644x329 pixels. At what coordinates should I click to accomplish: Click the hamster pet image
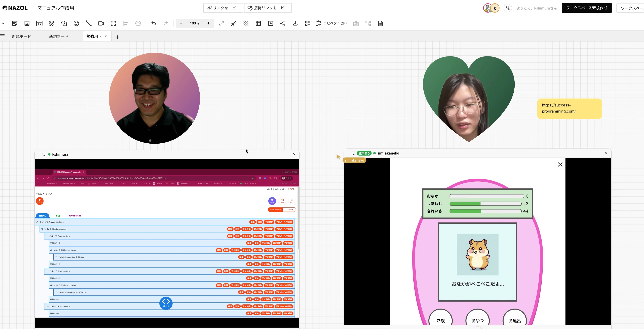(478, 254)
